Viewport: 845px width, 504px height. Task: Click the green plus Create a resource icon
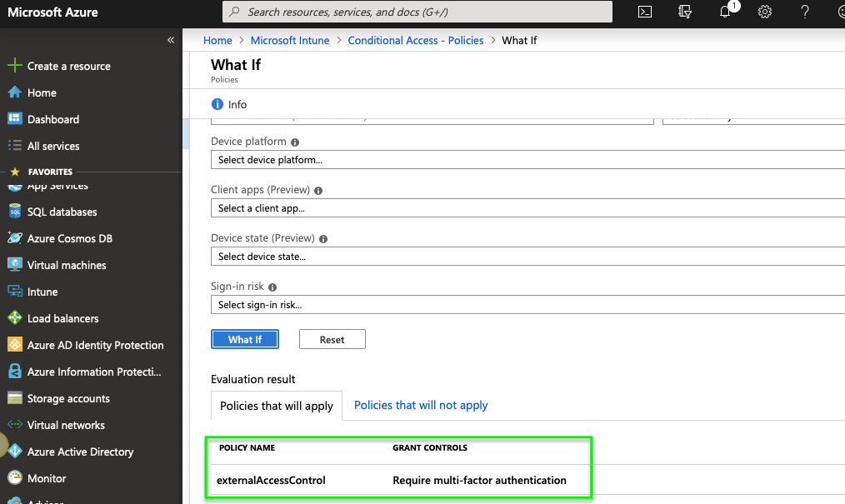point(14,66)
